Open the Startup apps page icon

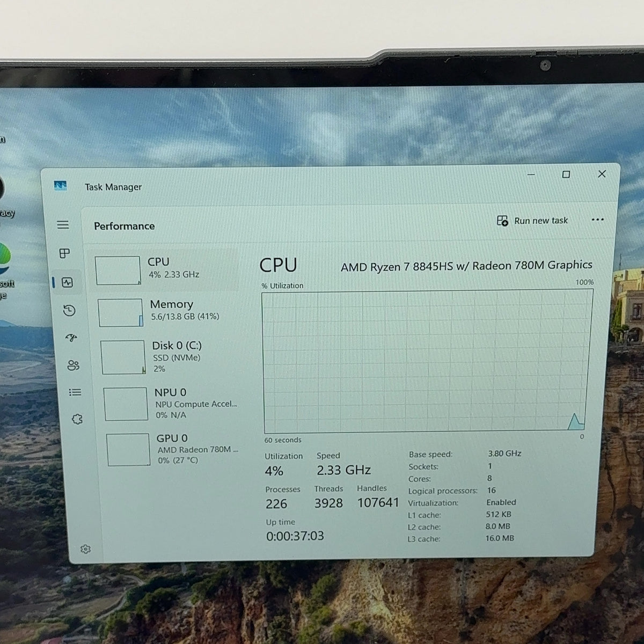pyautogui.click(x=71, y=338)
